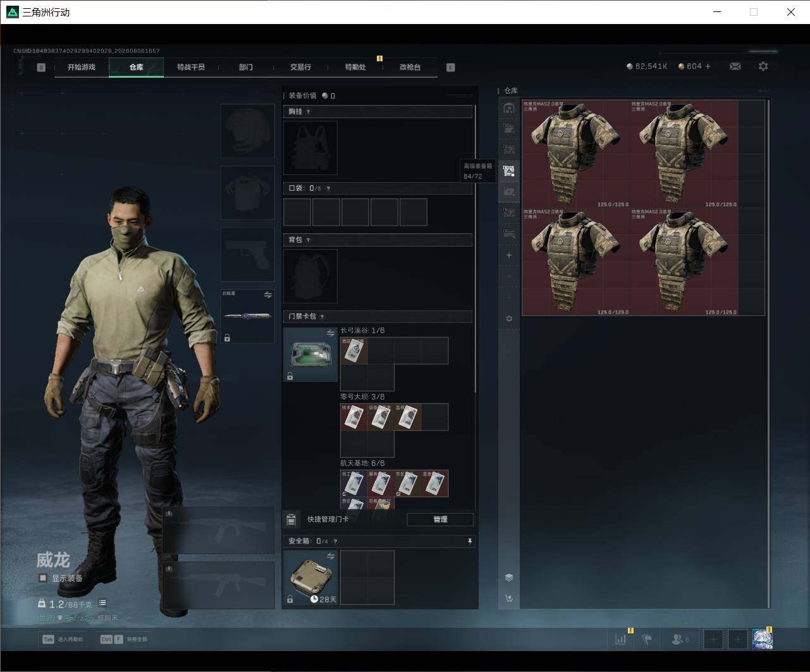Click the Ctrl F 转移全部 shortcut button
The image size is (810, 672).
click(x=124, y=639)
